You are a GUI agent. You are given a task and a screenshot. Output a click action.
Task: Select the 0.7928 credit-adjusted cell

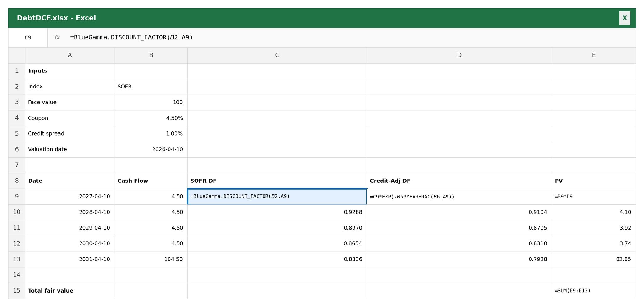[459, 259]
